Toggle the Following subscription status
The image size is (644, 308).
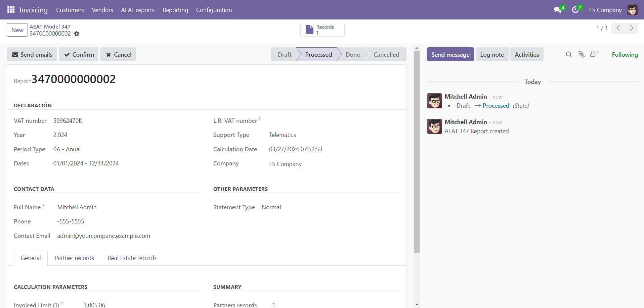(x=625, y=54)
